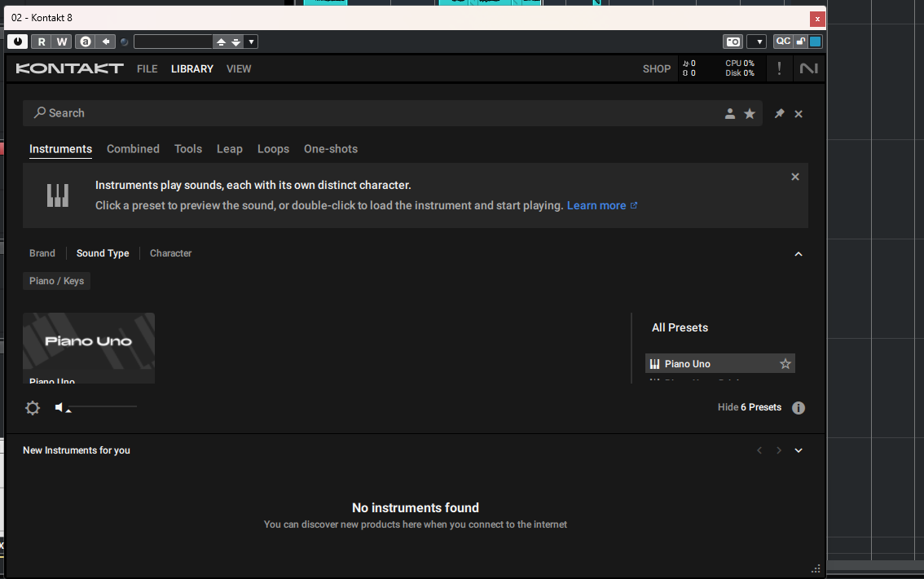Click the window resize grip icon
924x579 pixels.
coord(816,569)
